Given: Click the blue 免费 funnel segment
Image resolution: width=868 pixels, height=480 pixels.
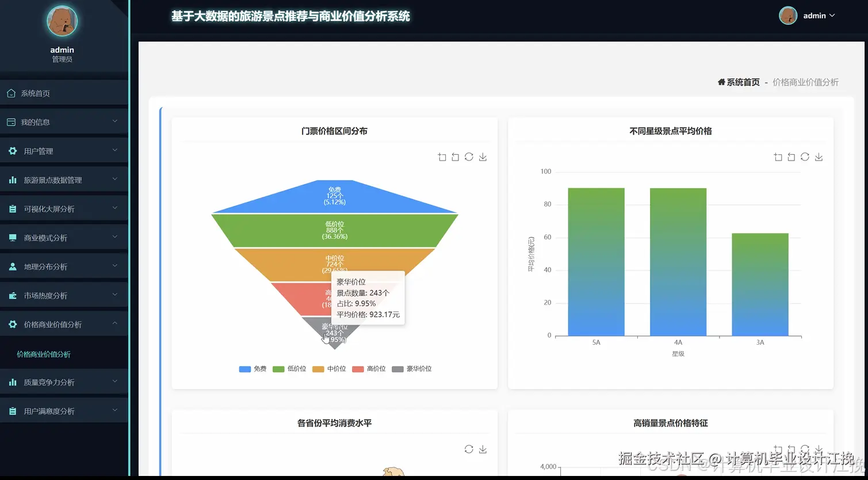Looking at the screenshot, I should tap(335, 196).
